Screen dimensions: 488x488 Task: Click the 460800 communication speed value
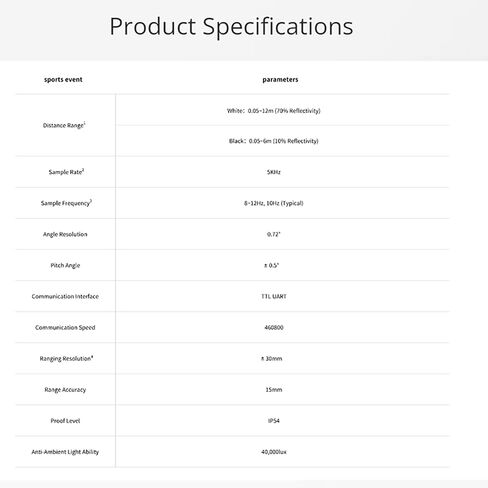coord(273,327)
